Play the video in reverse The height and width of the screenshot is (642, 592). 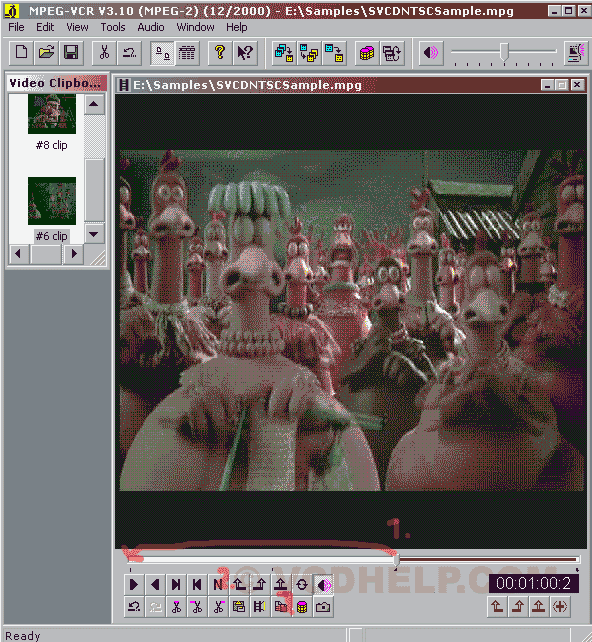click(155, 584)
